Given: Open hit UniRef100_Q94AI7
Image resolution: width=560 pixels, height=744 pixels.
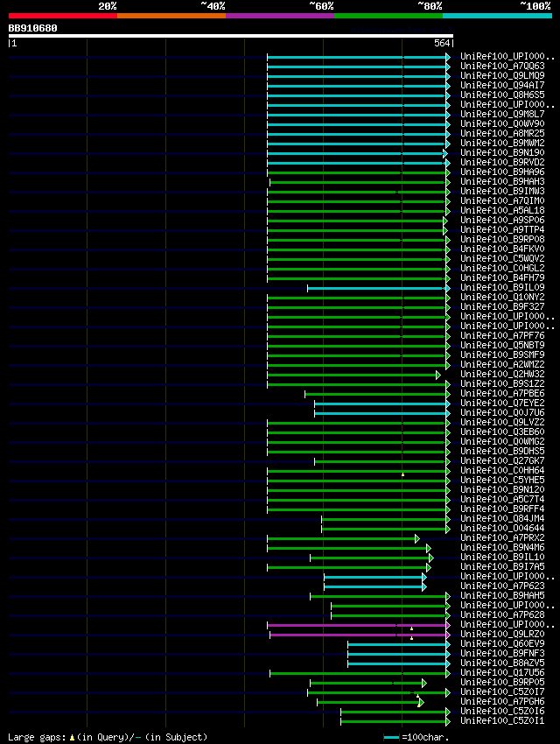Looking at the screenshot, I should point(502,86).
